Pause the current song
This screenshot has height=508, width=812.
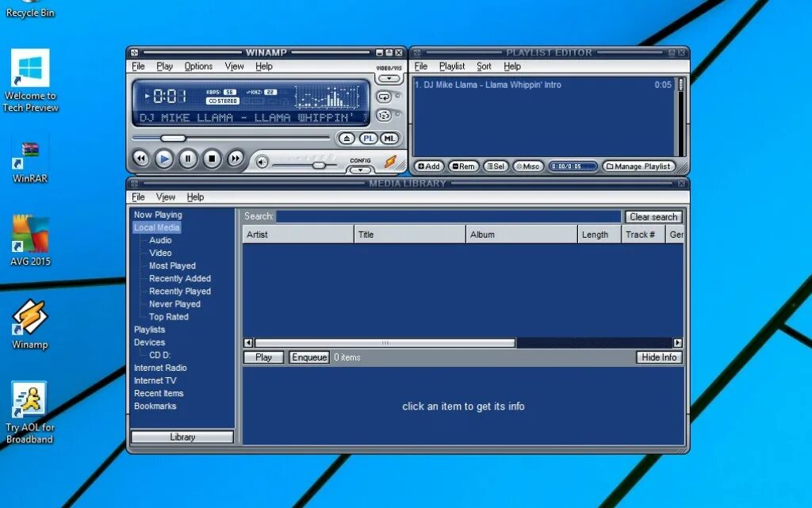tap(187, 159)
